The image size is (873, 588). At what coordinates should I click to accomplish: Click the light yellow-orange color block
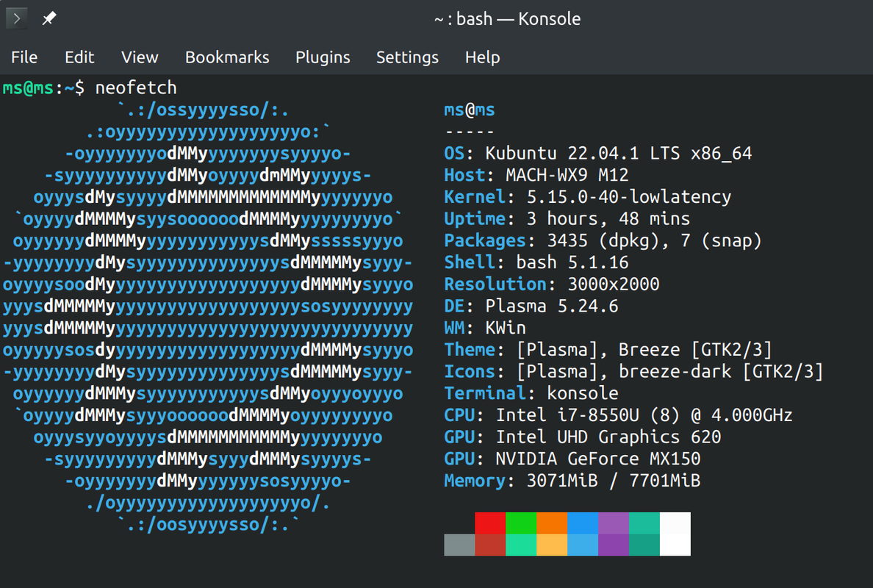pyautogui.click(x=552, y=545)
